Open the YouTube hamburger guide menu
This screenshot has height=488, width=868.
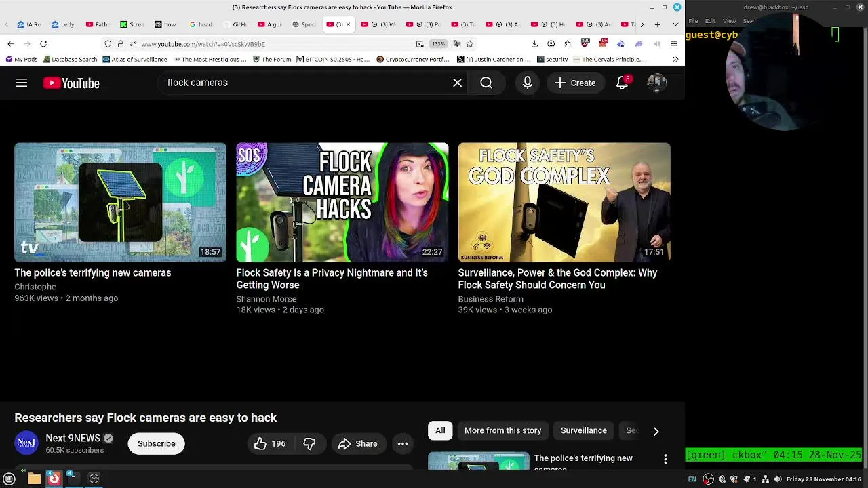tap(22, 83)
